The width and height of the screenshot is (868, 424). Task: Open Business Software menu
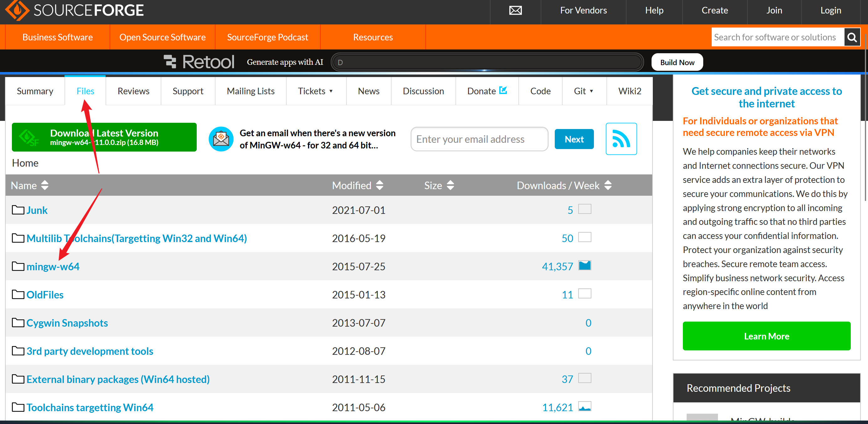(58, 37)
